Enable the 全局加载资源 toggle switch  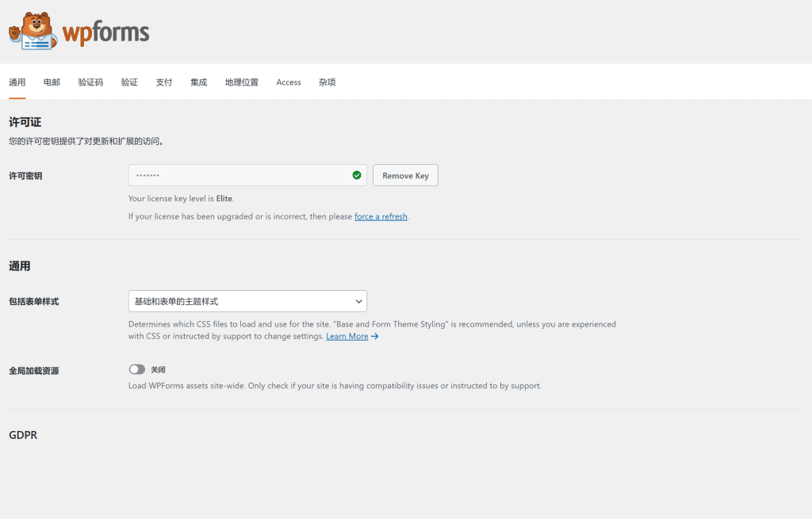[136, 369]
